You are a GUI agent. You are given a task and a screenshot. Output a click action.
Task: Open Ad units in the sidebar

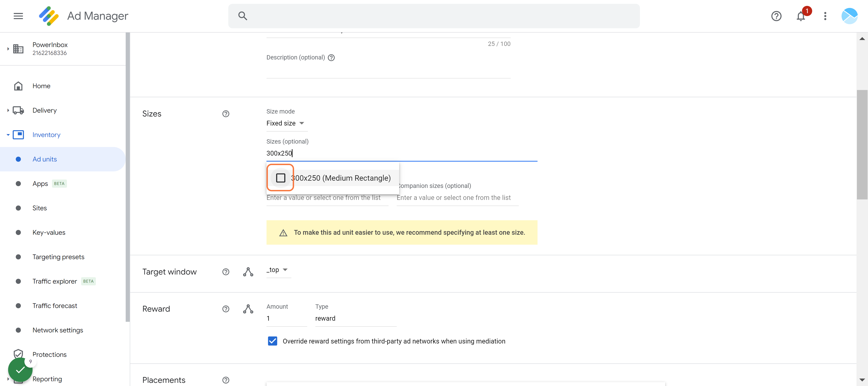click(63, 159)
